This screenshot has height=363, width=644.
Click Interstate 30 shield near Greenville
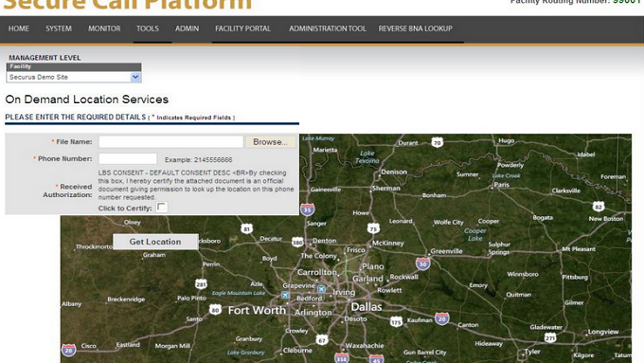tap(422, 263)
